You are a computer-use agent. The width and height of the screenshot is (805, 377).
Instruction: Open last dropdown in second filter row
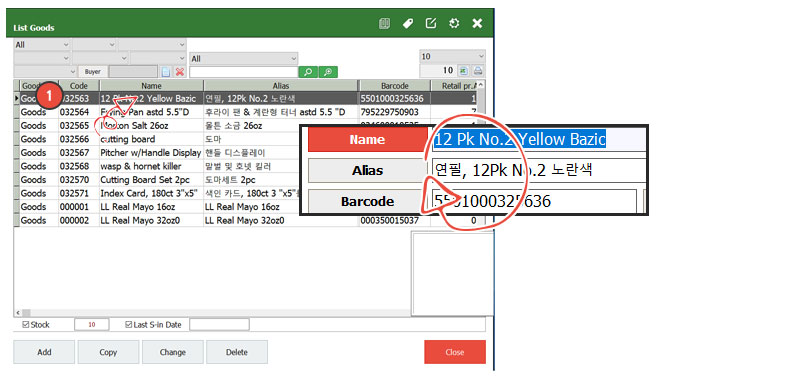pyautogui.click(x=158, y=59)
